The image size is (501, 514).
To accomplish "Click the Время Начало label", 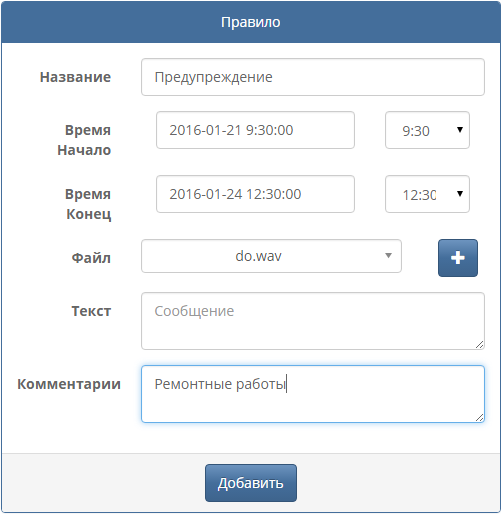I will pos(84,140).
